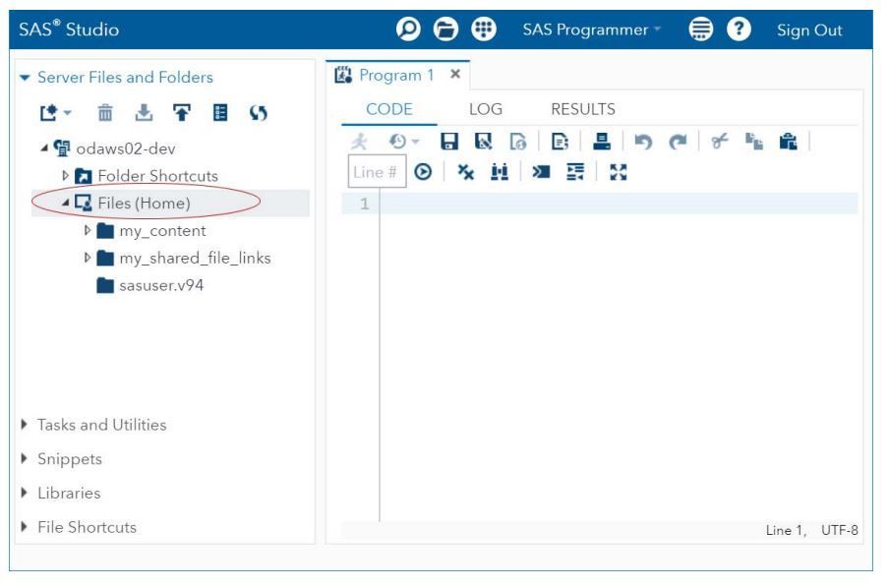888x588 pixels.
Task: Select the my_content folder label
Action: [x=162, y=230]
